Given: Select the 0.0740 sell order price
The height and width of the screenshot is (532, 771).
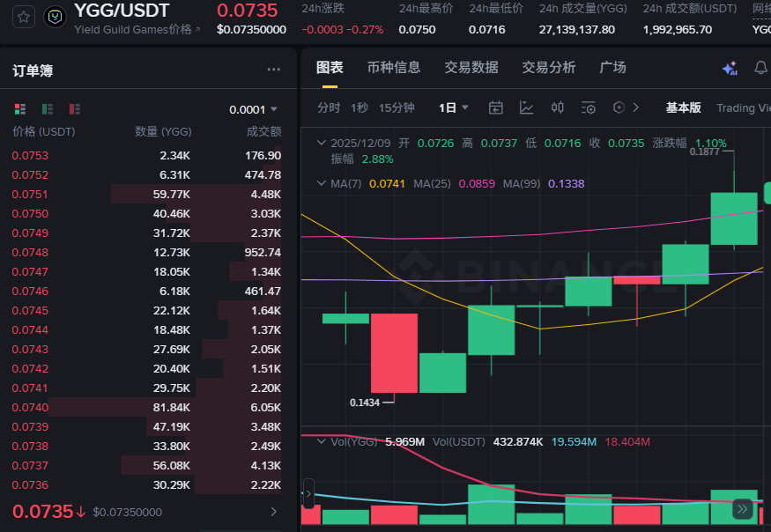Looking at the screenshot, I should coord(30,407).
